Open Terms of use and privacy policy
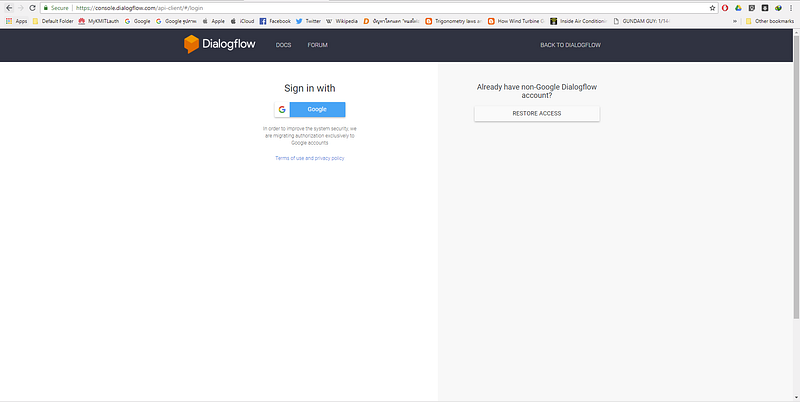The width and height of the screenshot is (800, 402). [x=310, y=158]
